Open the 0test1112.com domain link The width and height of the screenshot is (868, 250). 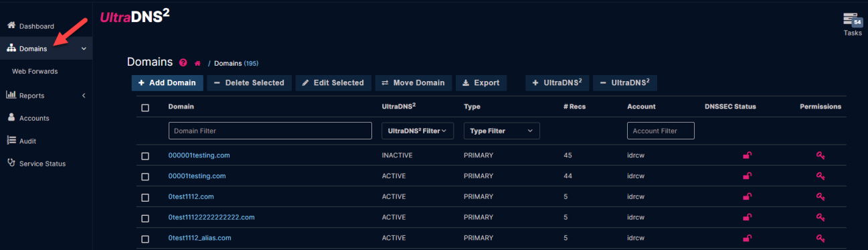[x=191, y=197]
